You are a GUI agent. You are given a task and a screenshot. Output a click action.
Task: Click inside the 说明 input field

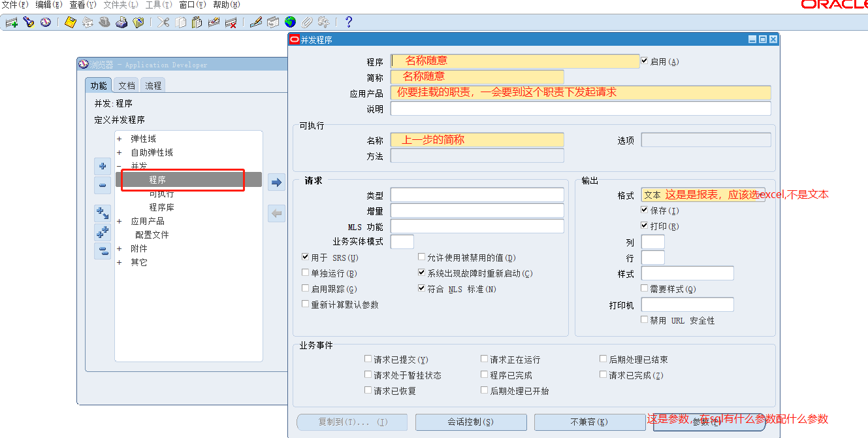580,108
